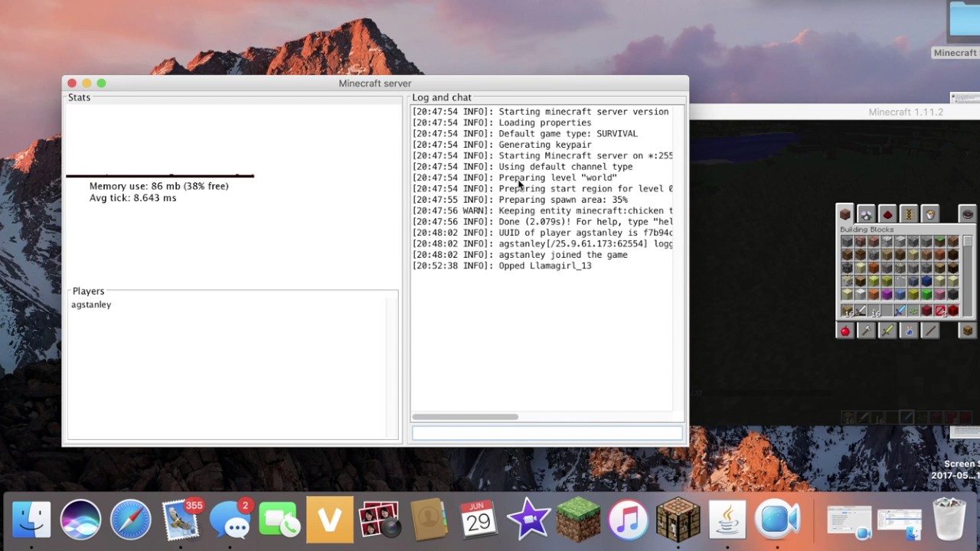This screenshot has width=980, height=551.
Task: Pick the lime green wool block
Action: (x=926, y=294)
